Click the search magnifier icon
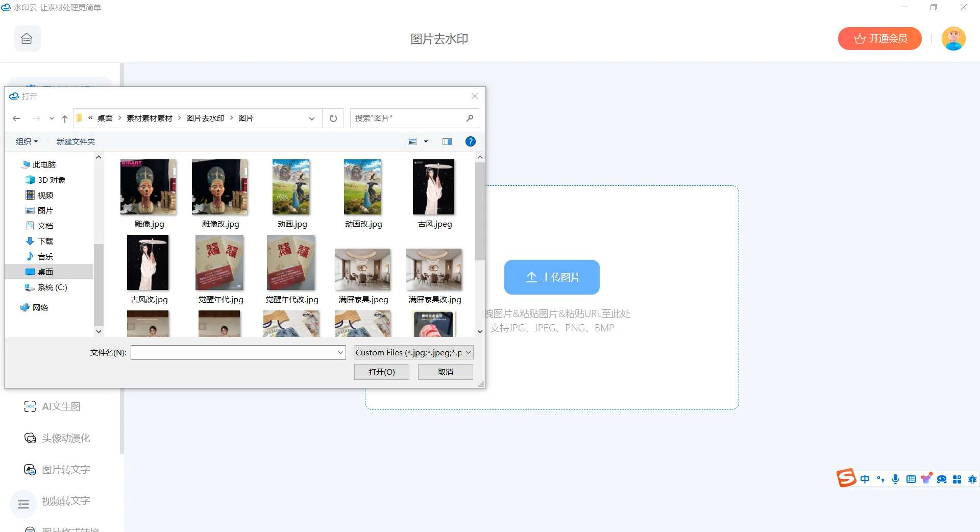Screen dimensions: 980x532 (x=470, y=118)
